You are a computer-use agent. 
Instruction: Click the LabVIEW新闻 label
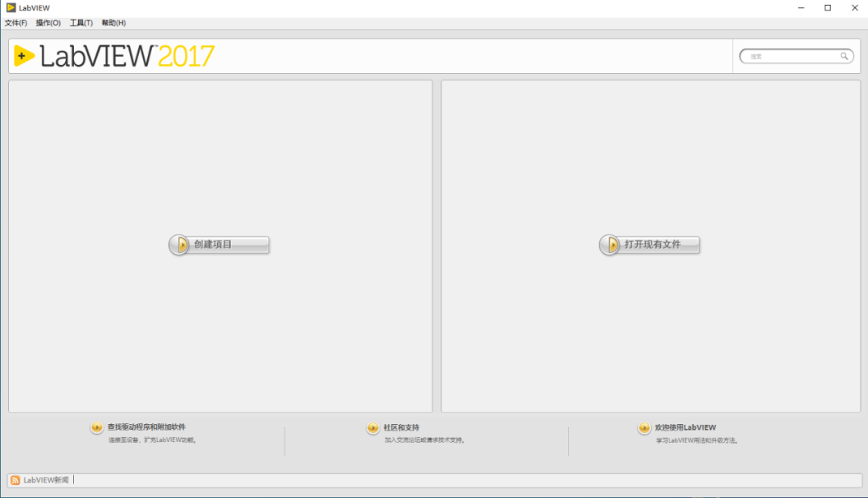pos(46,480)
